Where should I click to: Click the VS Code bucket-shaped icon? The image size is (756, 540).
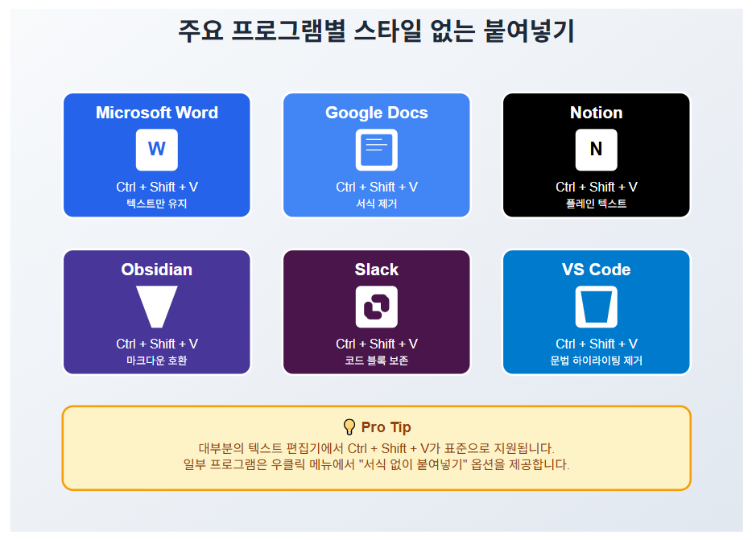click(x=597, y=307)
